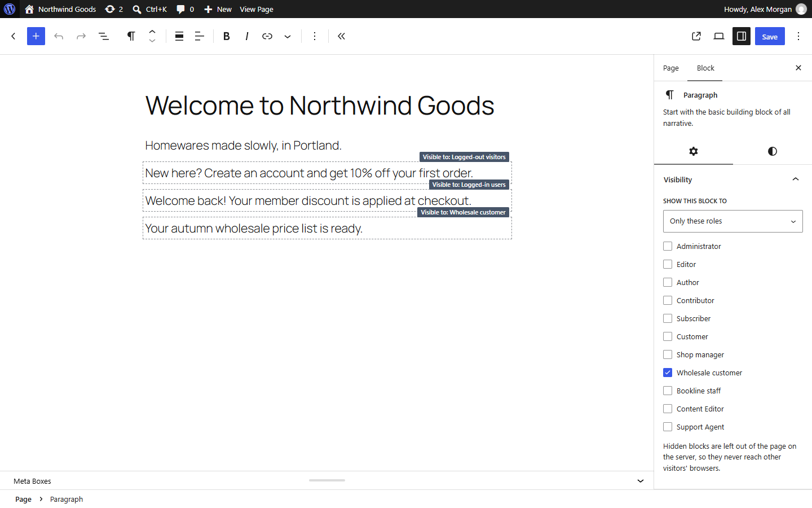The image size is (812, 508).
Task: Move the block up
Action: coord(152,32)
